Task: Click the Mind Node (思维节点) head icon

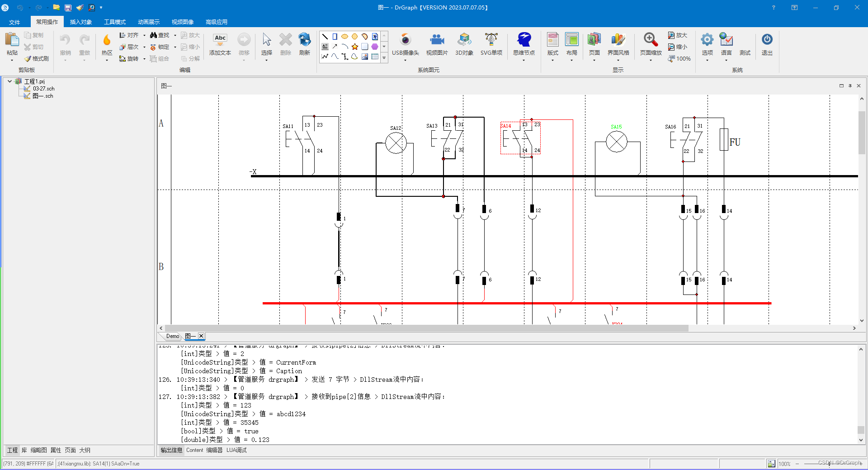Action: [524, 40]
